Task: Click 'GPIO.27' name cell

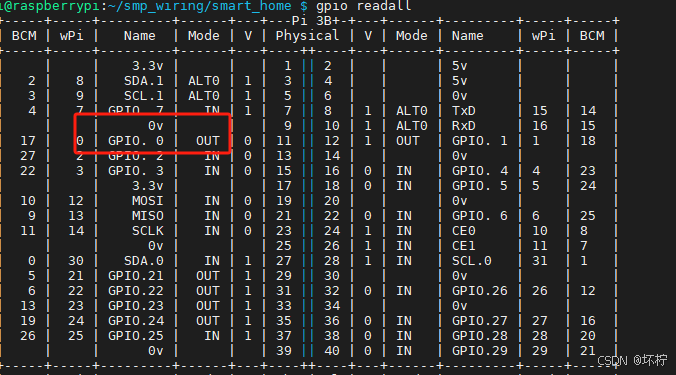Action: tap(479, 321)
